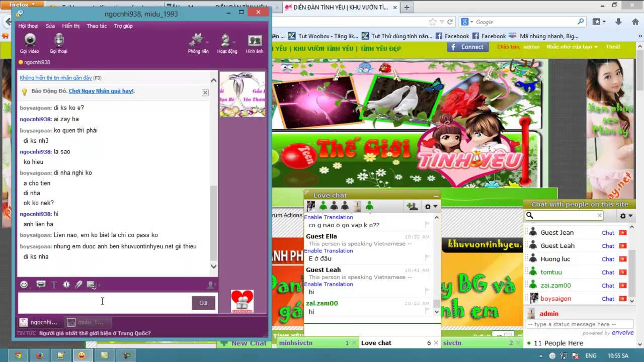
Task: Go to Firefox home page
Action: [x=635, y=22]
